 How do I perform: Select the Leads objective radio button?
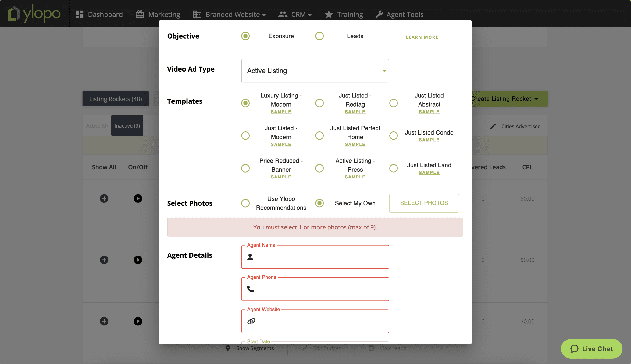coord(319,36)
